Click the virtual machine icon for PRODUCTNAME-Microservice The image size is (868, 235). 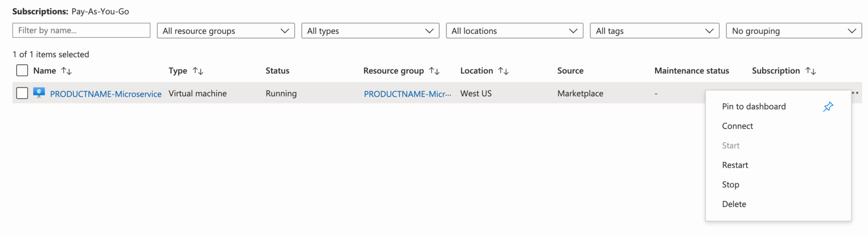[x=39, y=93]
